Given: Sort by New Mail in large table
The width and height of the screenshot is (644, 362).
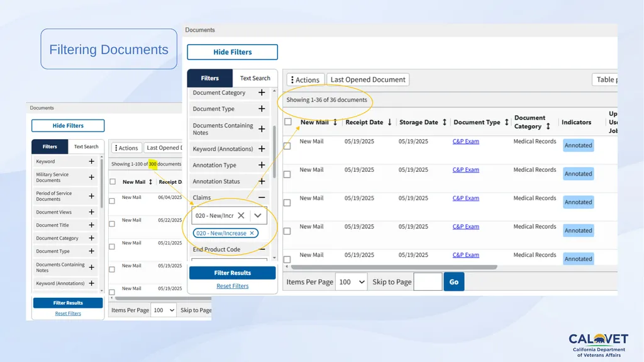Looking at the screenshot, I should tap(335, 122).
